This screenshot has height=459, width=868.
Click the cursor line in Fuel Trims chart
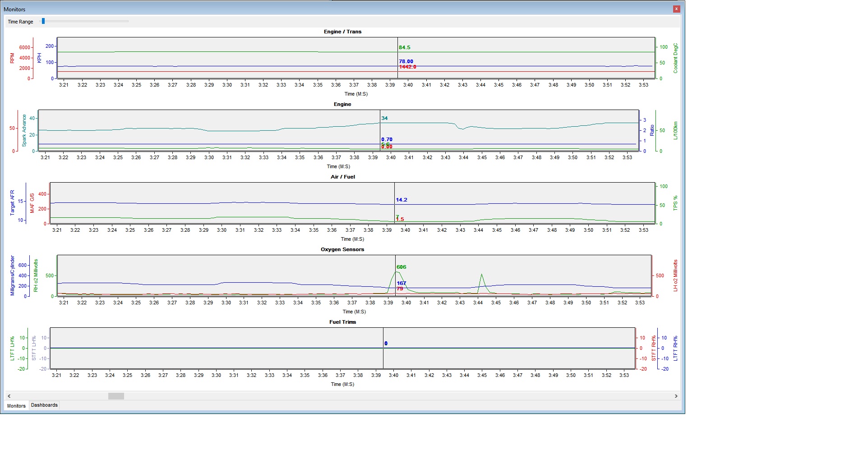(383, 348)
